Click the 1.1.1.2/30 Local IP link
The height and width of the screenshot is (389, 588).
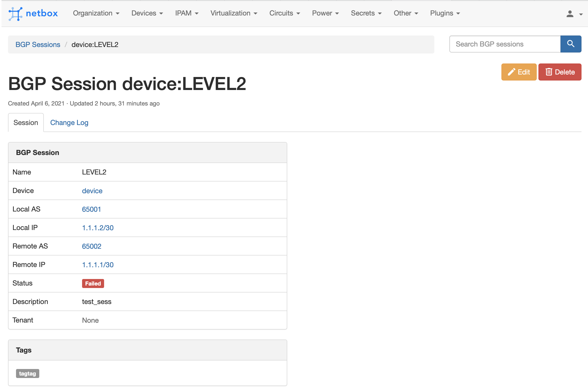click(98, 227)
